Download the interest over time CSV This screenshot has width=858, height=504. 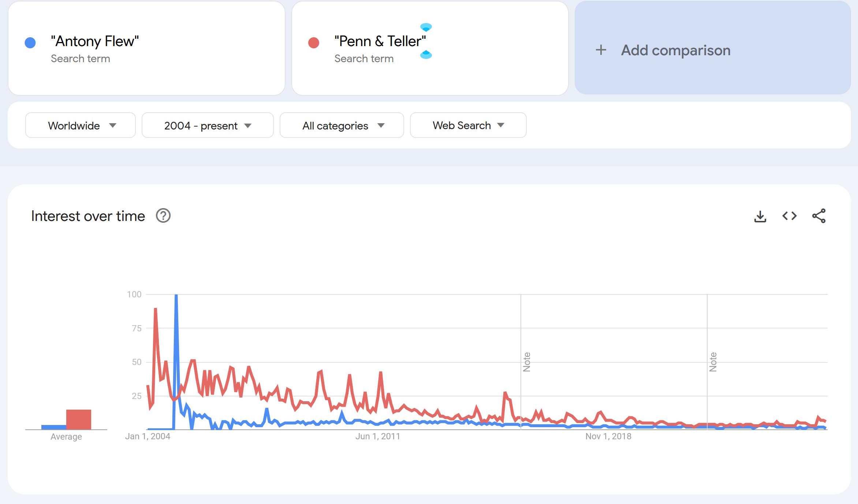[760, 216]
